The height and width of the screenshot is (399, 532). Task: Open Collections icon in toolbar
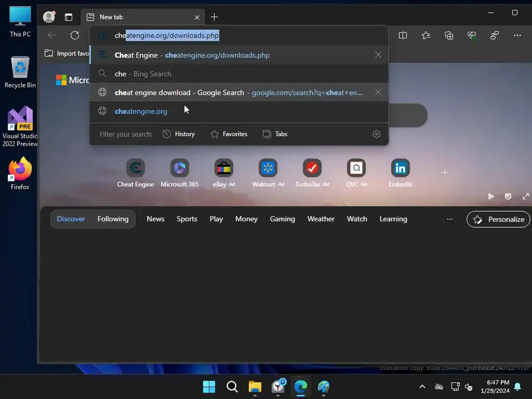coord(448,35)
